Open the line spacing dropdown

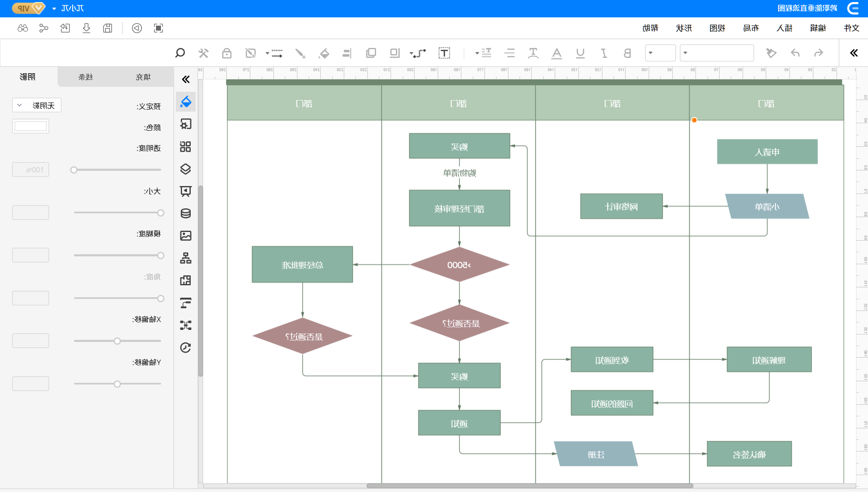point(483,53)
